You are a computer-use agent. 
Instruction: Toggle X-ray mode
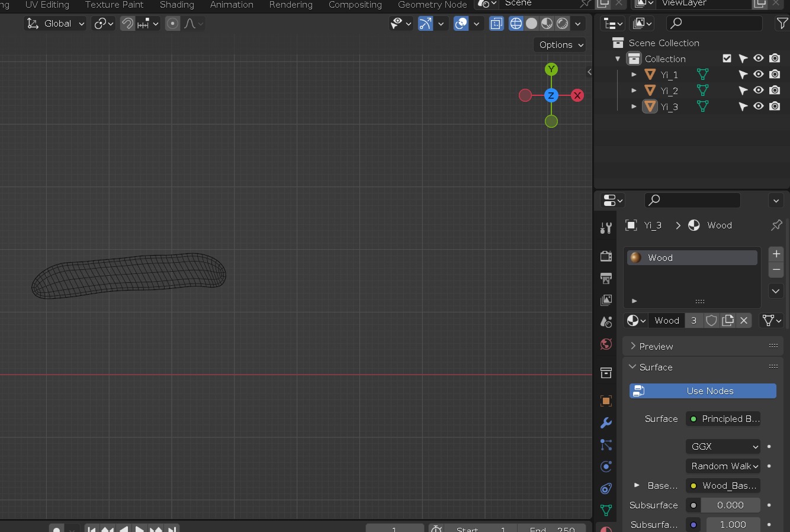point(496,24)
